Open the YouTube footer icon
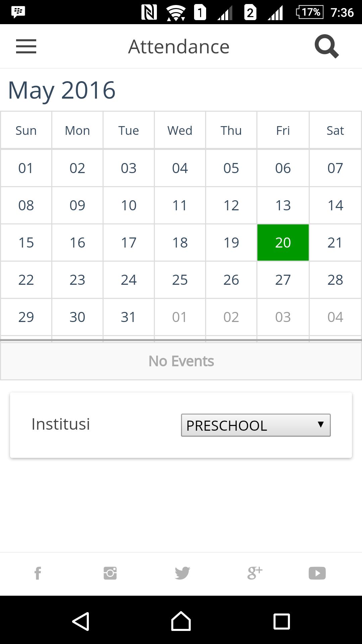 click(317, 573)
